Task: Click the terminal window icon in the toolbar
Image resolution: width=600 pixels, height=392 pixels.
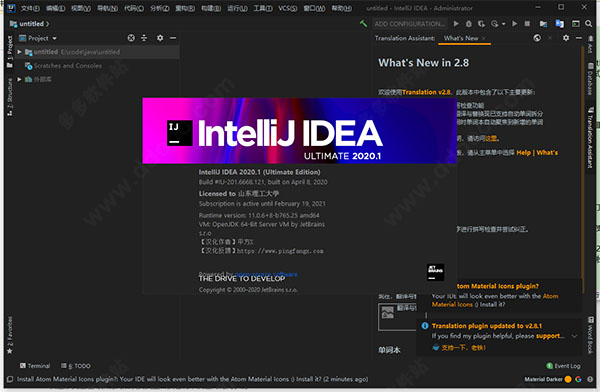Action: point(576,24)
